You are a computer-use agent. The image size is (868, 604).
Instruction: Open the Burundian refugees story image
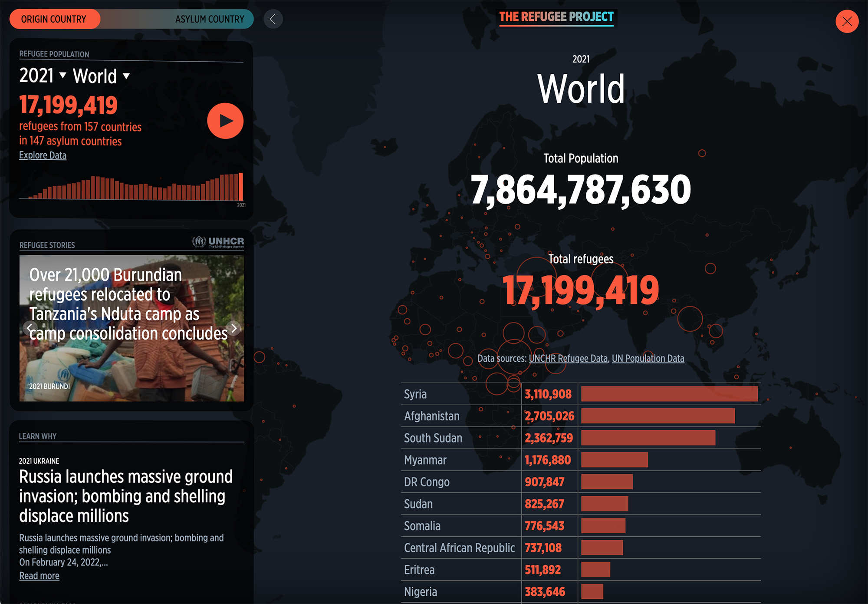coord(132,369)
